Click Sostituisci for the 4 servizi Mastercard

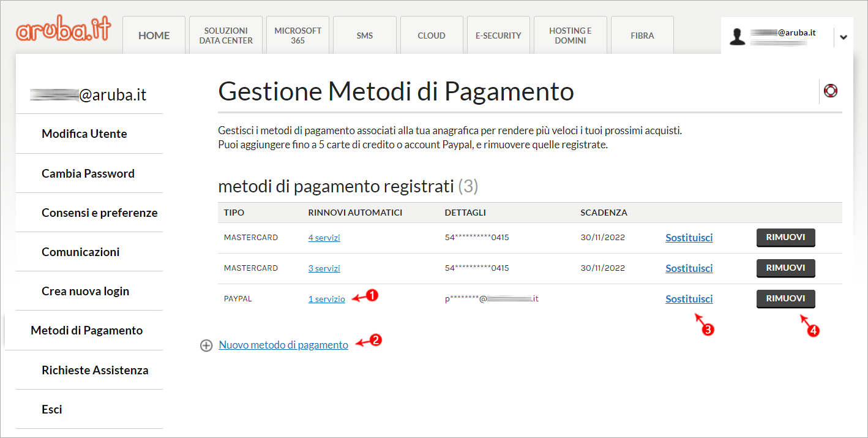pyautogui.click(x=689, y=238)
